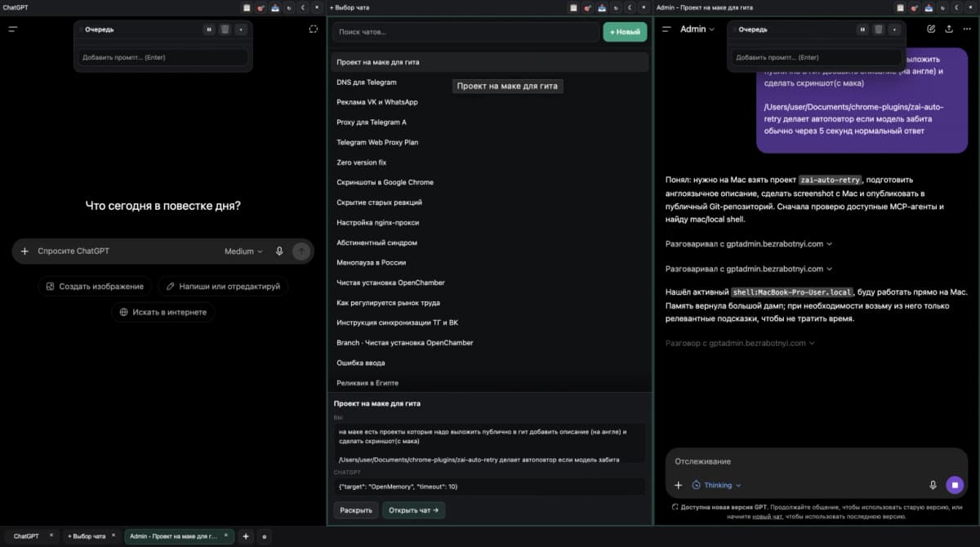The height and width of the screenshot is (547, 980).
Task: Open three-dots options menu in Admin pane
Action: pyautogui.click(x=966, y=29)
